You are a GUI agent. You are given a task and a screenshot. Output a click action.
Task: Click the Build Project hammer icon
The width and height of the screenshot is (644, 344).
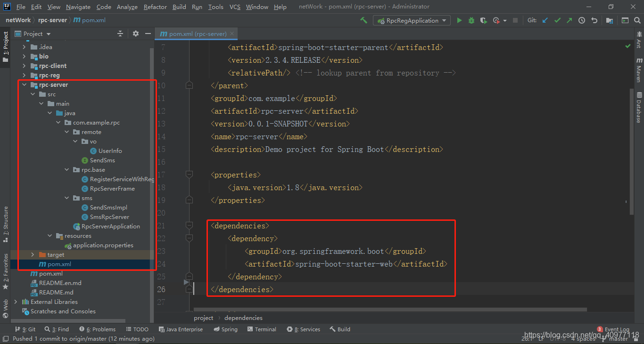363,20
